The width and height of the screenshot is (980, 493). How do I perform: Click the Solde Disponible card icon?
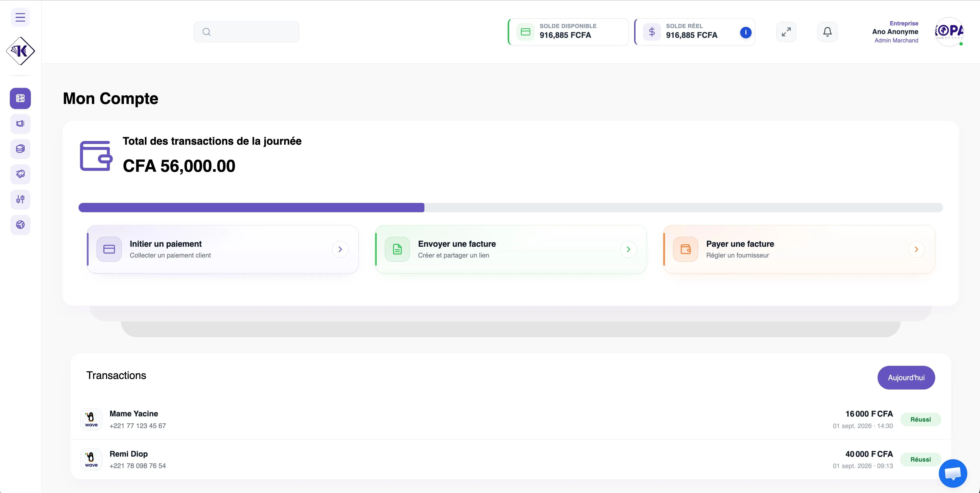pos(525,32)
